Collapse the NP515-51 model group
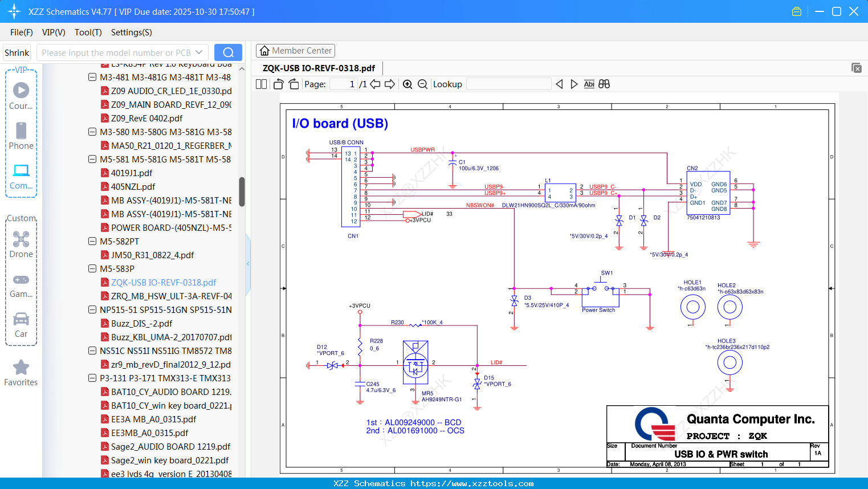 pos(92,309)
